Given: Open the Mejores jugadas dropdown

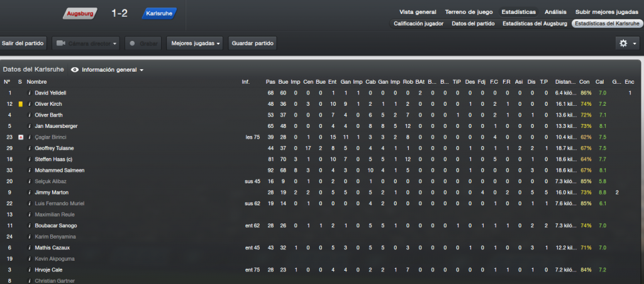Looking at the screenshot, I should [195, 43].
